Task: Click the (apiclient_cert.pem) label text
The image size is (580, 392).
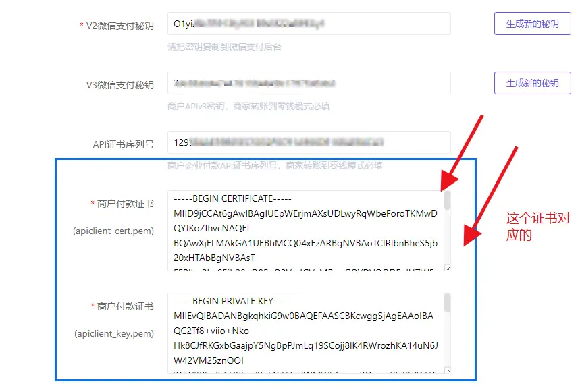Action: [113, 231]
